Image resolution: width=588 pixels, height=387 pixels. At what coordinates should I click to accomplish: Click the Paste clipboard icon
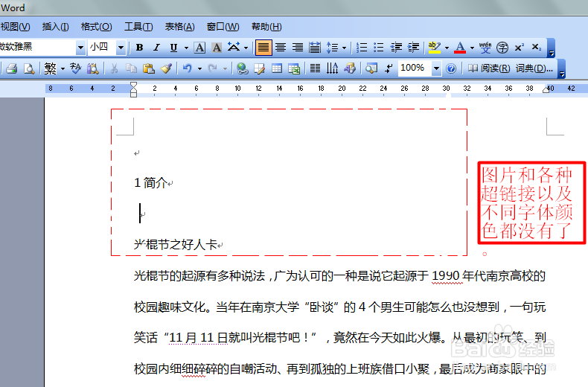click(x=149, y=68)
